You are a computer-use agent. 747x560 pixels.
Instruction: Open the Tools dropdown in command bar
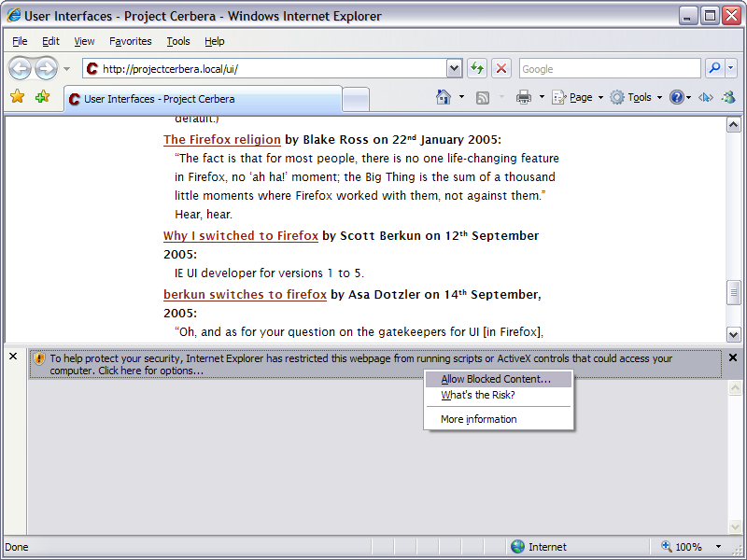pos(637,97)
